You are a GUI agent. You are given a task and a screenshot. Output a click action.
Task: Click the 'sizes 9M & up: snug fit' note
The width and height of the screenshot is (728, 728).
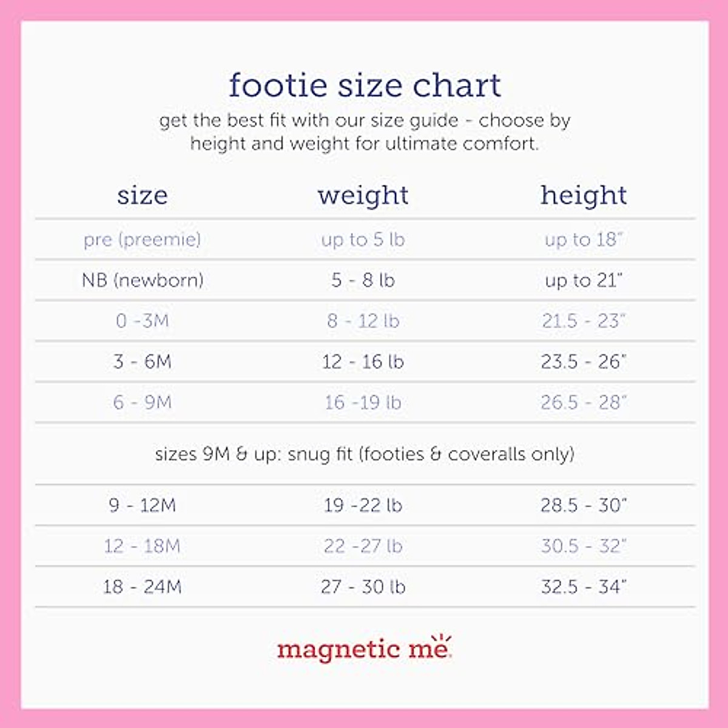point(365,454)
